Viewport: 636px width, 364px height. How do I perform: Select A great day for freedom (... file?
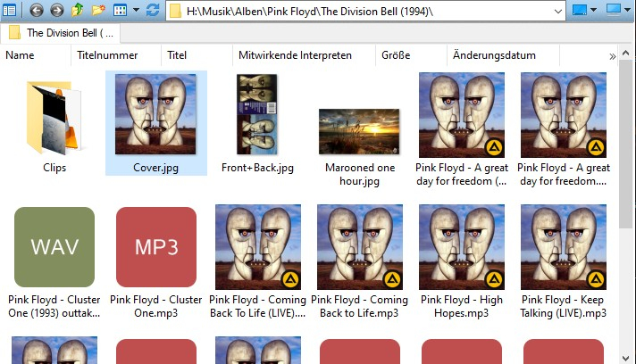462,115
